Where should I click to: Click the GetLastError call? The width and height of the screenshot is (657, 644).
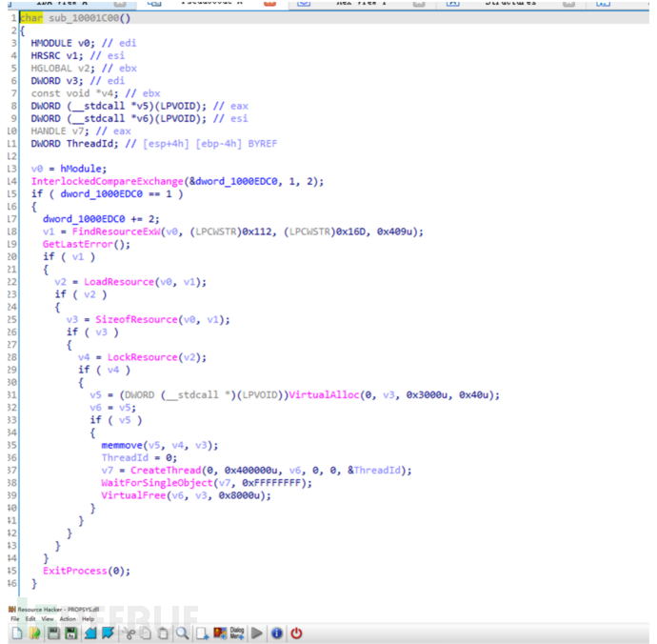[x=78, y=244]
